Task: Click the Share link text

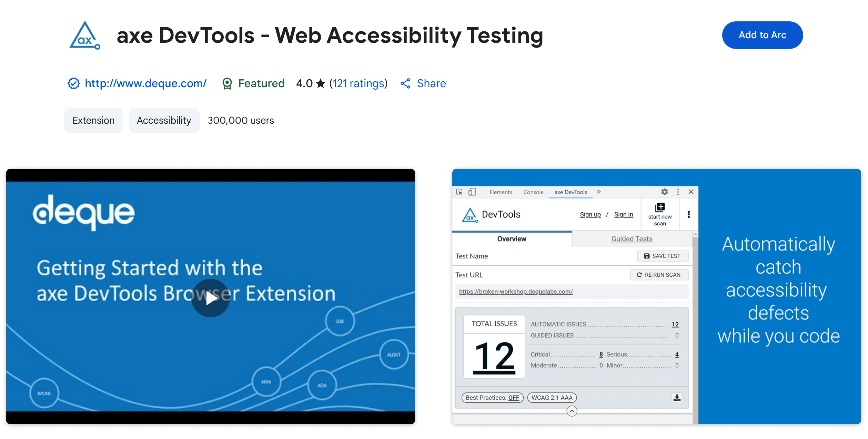Action: pos(431,83)
